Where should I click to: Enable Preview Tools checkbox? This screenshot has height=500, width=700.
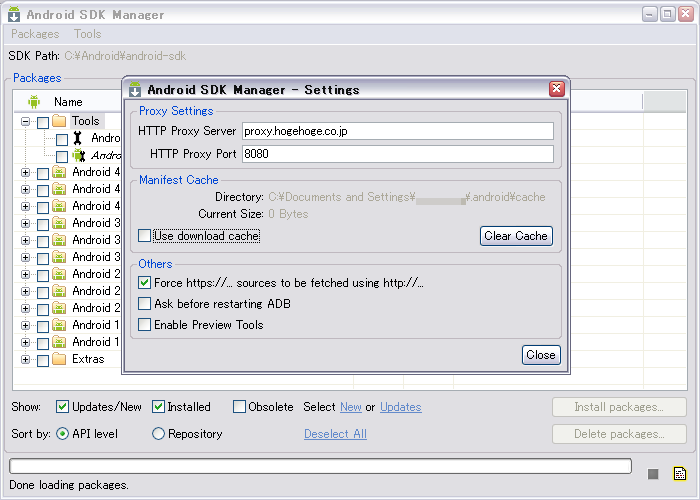pos(144,325)
